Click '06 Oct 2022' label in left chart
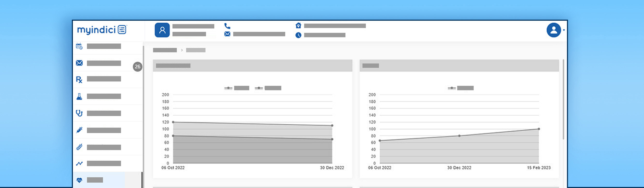The height and width of the screenshot is (188, 644). tap(173, 168)
